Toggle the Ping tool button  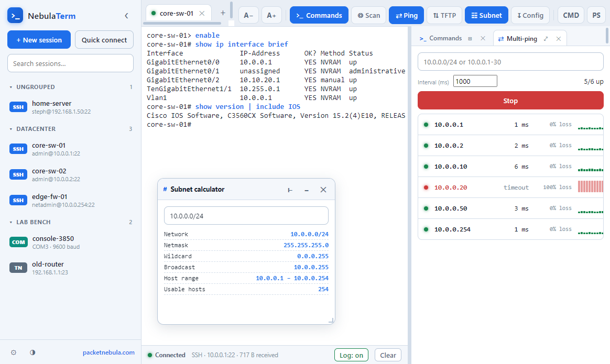click(x=407, y=15)
